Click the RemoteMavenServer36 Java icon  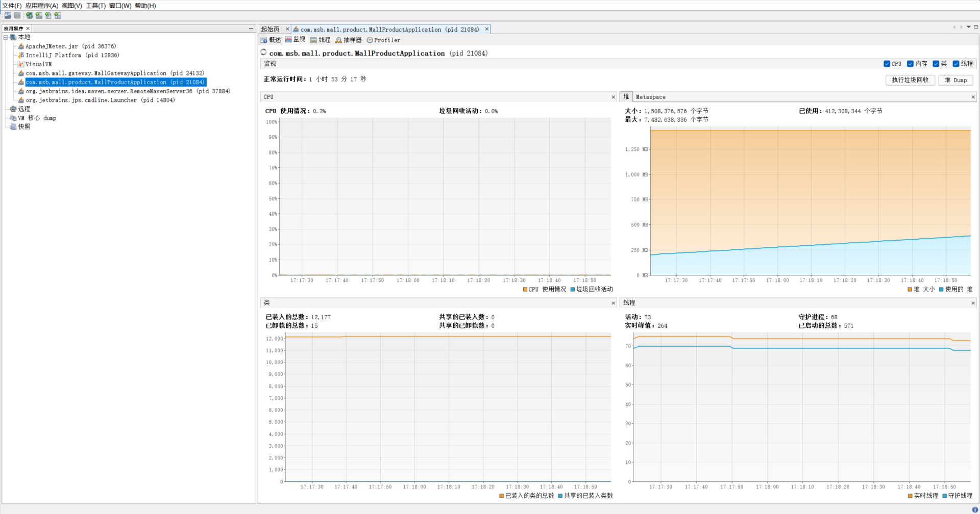21,91
